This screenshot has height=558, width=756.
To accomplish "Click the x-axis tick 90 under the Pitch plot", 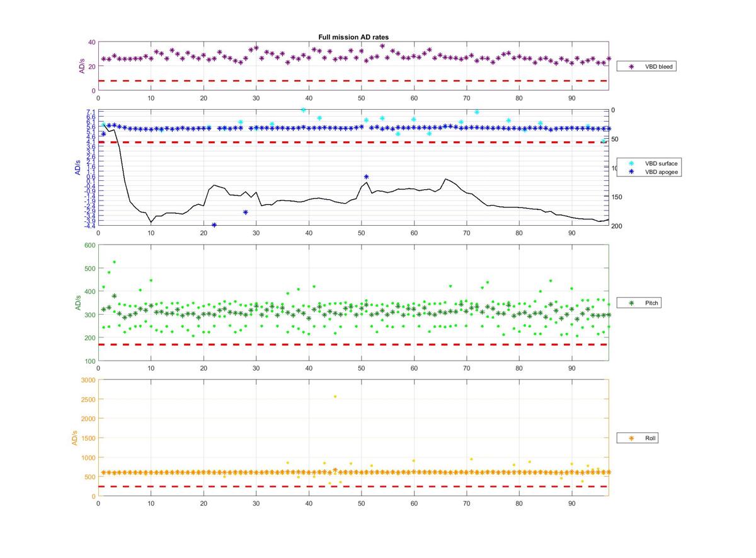I will point(572,368).
